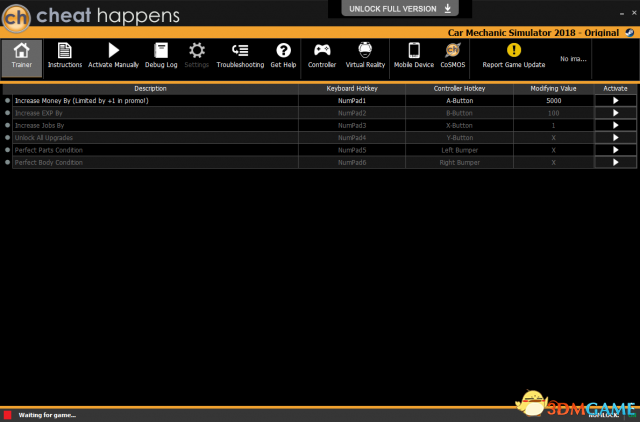Toggle status dot for Increase Jobs By

7,125
